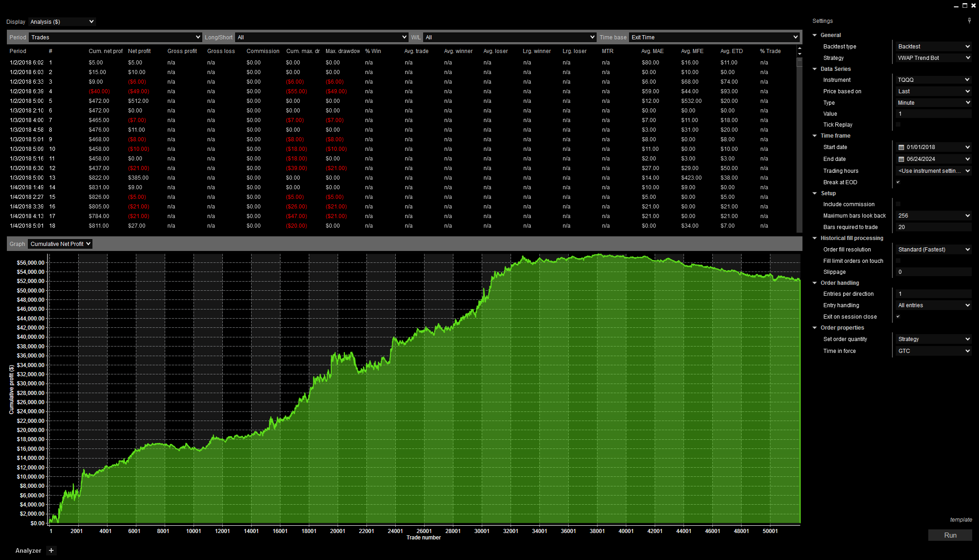This screenshot has height=560, width=979.
Task: Sort by the Max. drawdown column header
Action: [x=343, y=51]
